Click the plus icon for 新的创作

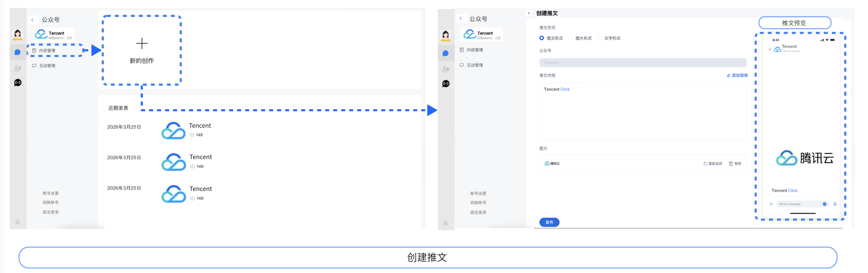(142, 43)
